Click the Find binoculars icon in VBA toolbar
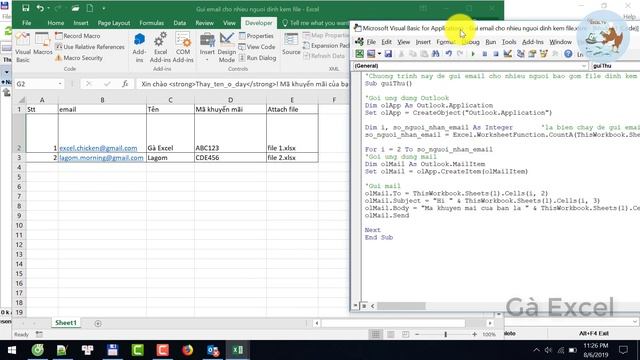 tap(435, 53)
